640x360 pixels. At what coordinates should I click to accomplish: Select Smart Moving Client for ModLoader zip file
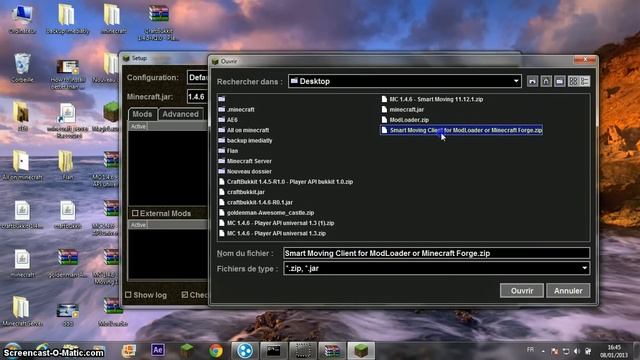[x=462, y=130]
